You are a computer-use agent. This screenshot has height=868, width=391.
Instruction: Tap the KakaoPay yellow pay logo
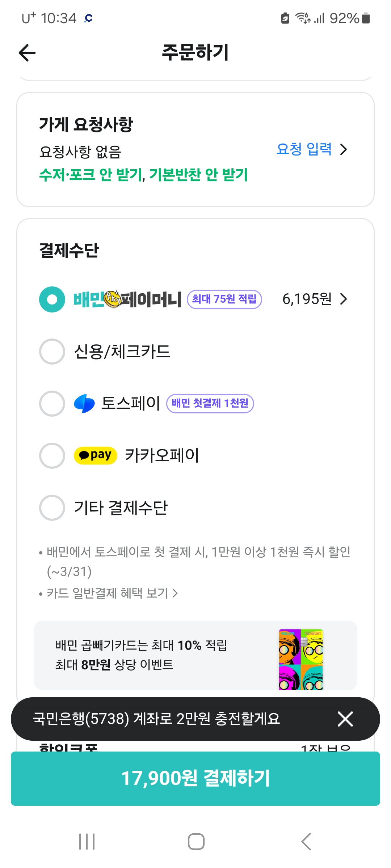(95, 455)
